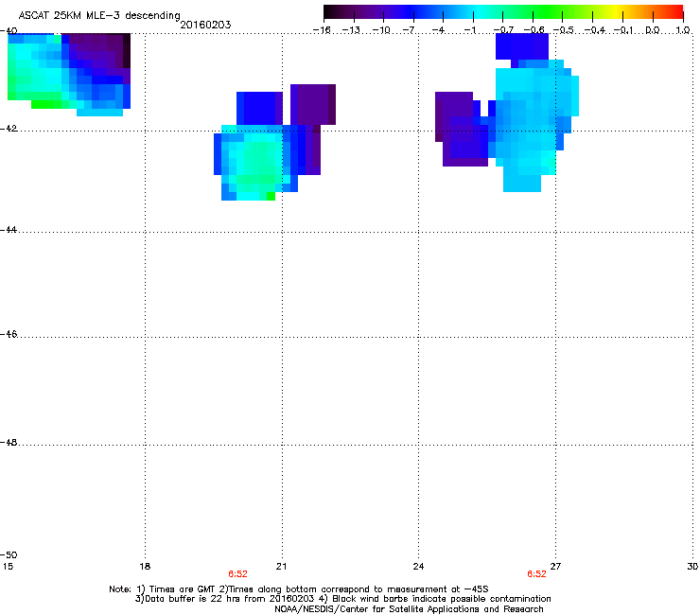Image resolution: width=700 pixels, height=615 pixels.
Task: Click the latitude axis label "-40"
Action: click(x=9, y=31)
